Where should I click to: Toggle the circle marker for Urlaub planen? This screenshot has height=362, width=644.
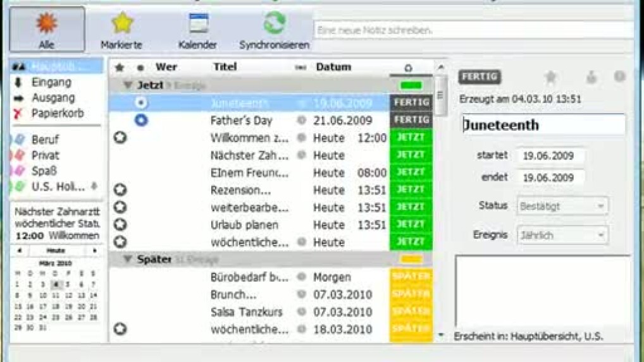point(120,225)
